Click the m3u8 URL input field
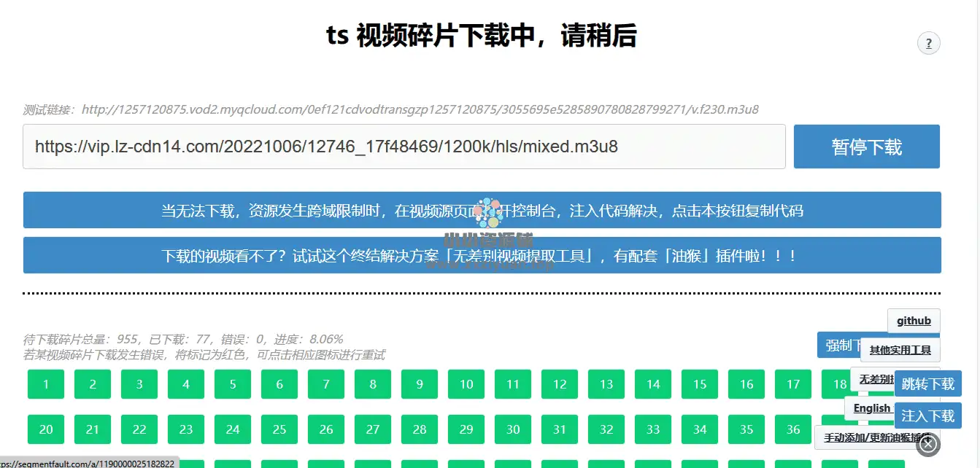The image size is (980, 468). (x=404, y=147)
